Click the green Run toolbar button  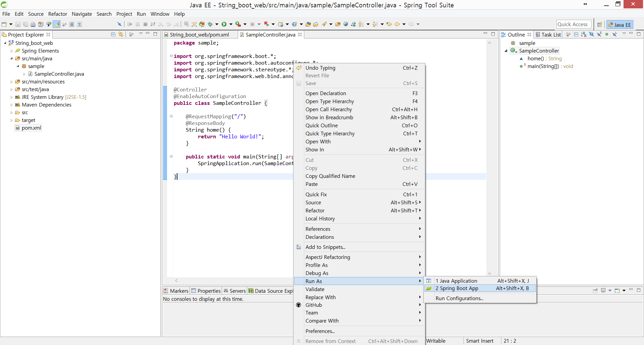(x=224, y=24)
